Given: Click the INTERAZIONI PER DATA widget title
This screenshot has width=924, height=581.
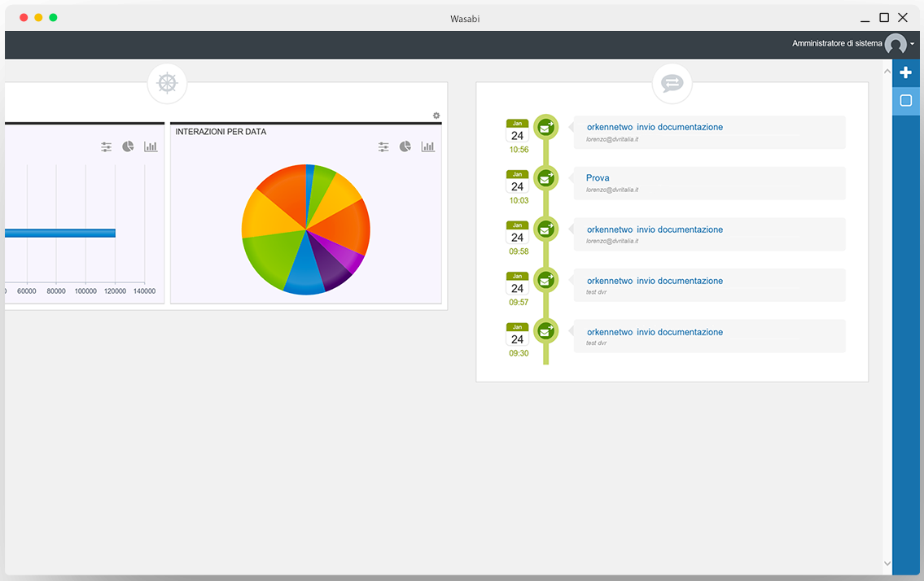Looking at the screenshot, I should click(221, 132).
